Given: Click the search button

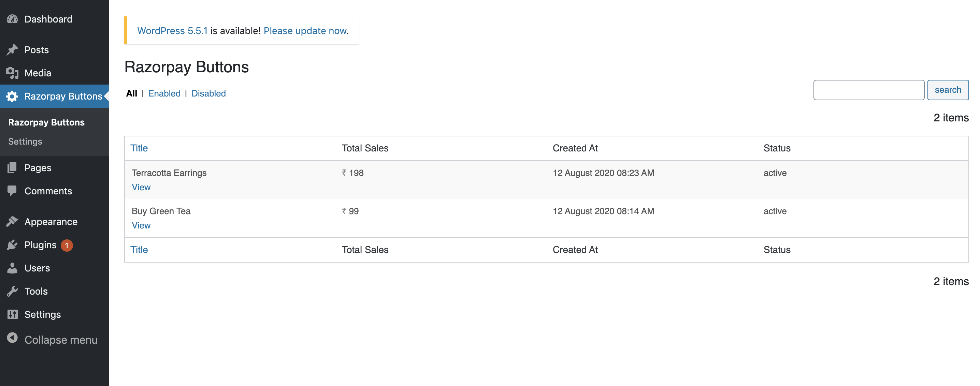Looking at the screenshot, I should (948, 90).
